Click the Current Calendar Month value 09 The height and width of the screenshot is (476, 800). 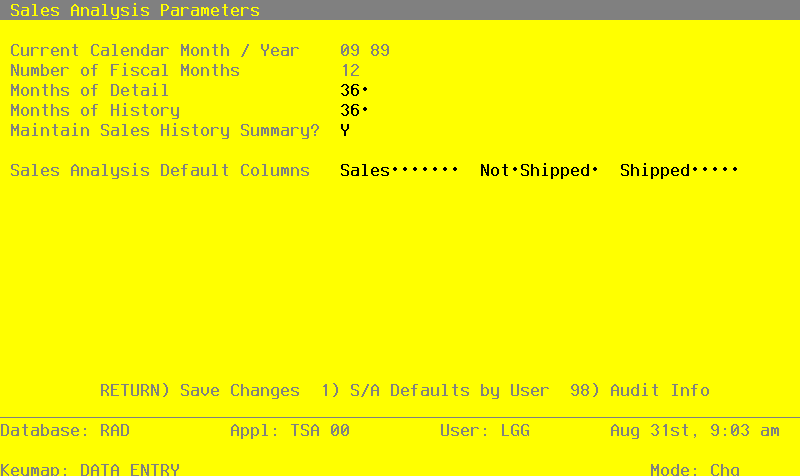pos(350,51)
